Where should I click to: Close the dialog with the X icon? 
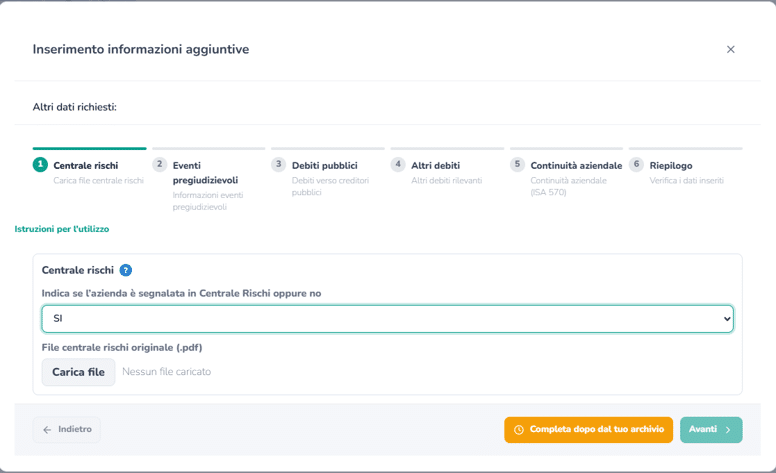(730, 49)
